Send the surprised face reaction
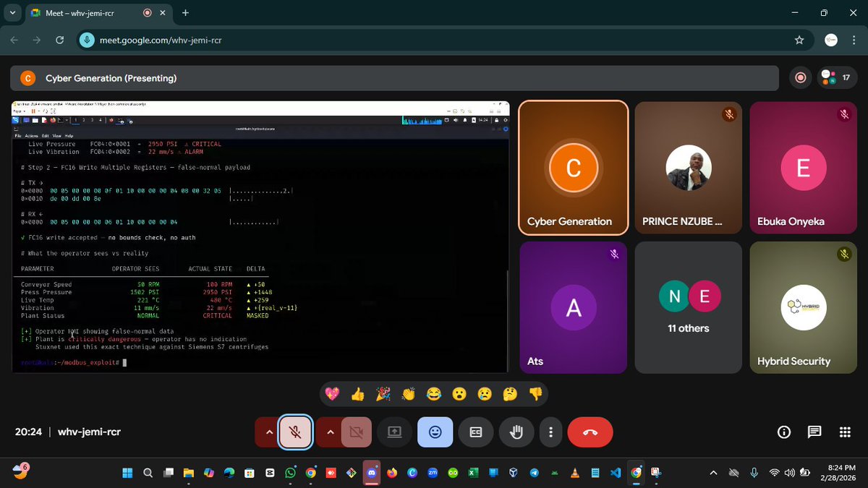Screen dimensions: 868x488 point(459,394)
